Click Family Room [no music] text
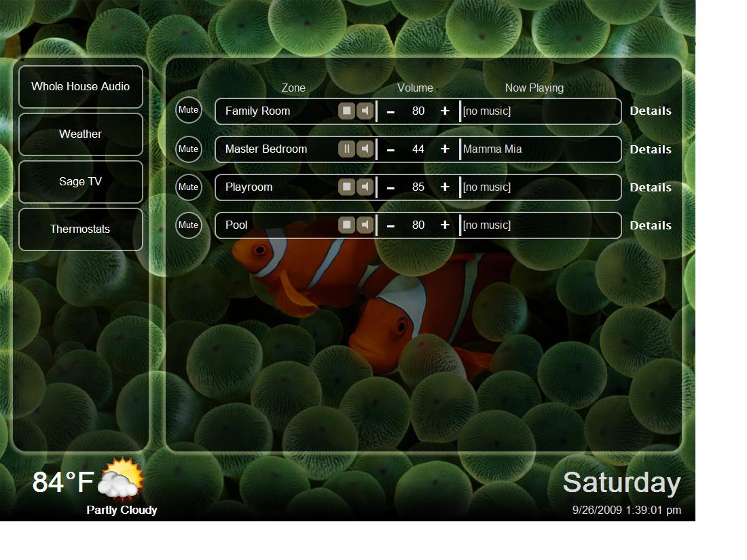Image resolution: width=747 pixels, height=560 pixels. [x=487, y=111]
